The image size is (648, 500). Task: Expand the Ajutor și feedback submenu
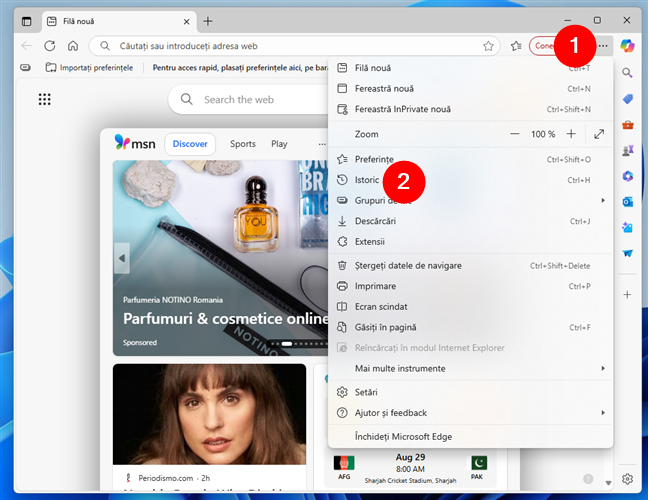coord(470,413)
